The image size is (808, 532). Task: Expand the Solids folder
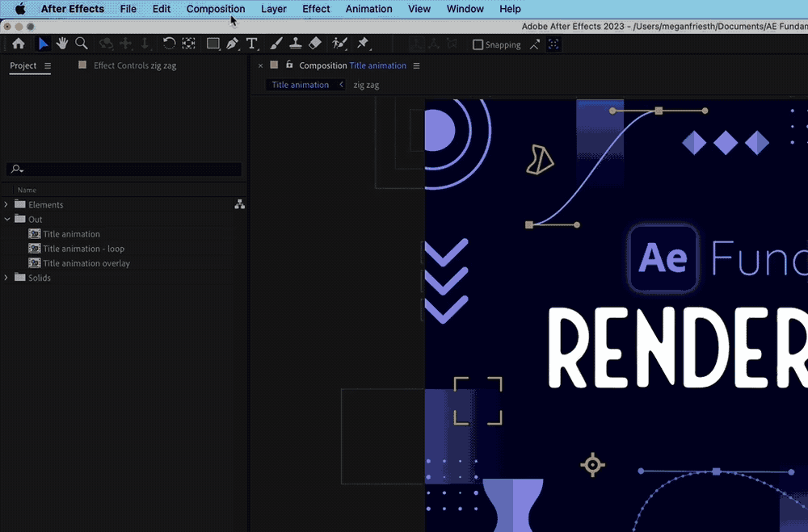[6, 278]
